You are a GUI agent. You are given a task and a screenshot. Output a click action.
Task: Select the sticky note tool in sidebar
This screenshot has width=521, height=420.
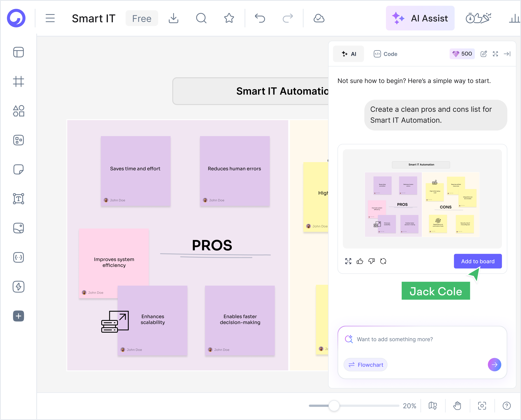[x=18, y=169]
